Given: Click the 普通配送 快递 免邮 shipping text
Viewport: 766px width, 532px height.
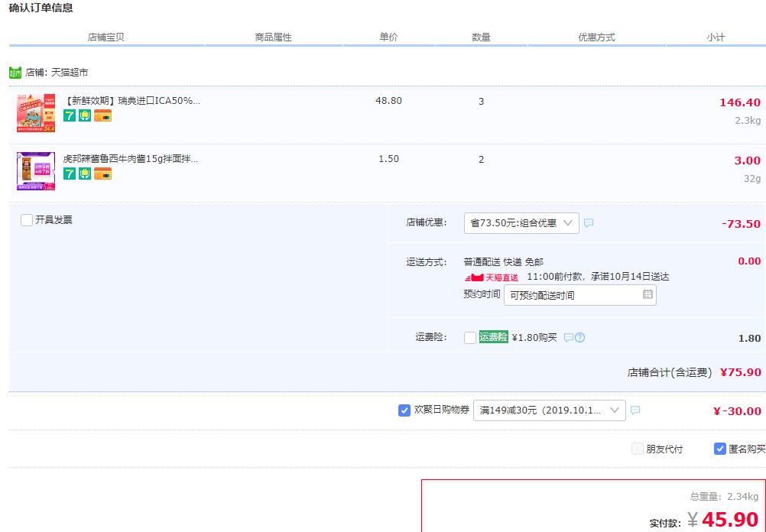Looking at the screenshot, I should [504, 262].
